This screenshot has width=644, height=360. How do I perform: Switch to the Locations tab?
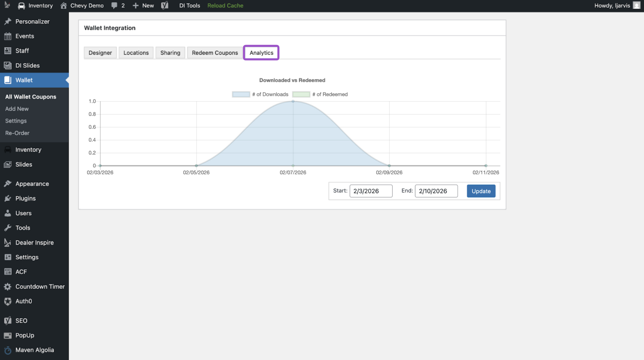[x=136, y=53]
